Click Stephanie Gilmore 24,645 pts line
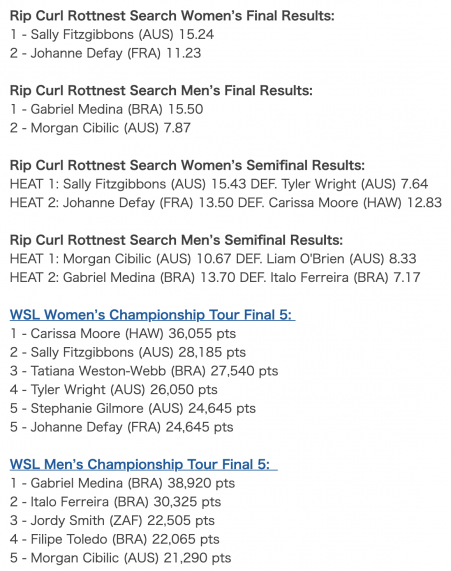Screen dimensions: 451x571 tap(133, 409)
